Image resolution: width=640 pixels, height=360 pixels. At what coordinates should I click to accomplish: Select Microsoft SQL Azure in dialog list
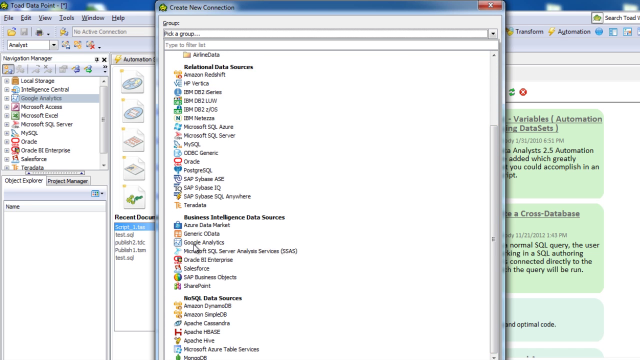pyautogui.click(x=208, y=127)
